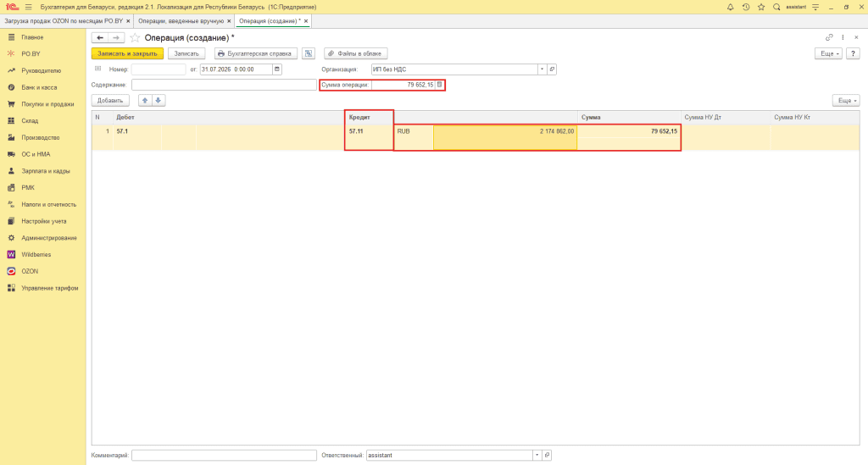
Task: Add Операция to favorites via the star
Action: (x=135, y=37)
